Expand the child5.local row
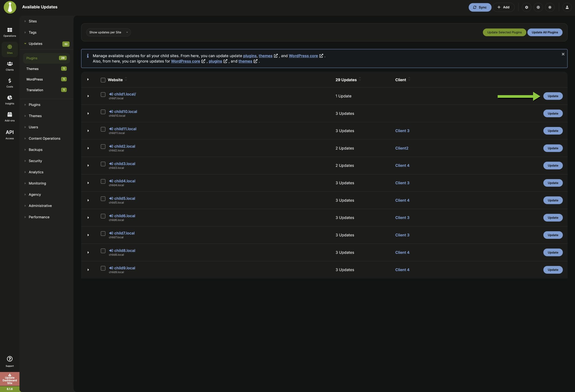 [88, 200]
